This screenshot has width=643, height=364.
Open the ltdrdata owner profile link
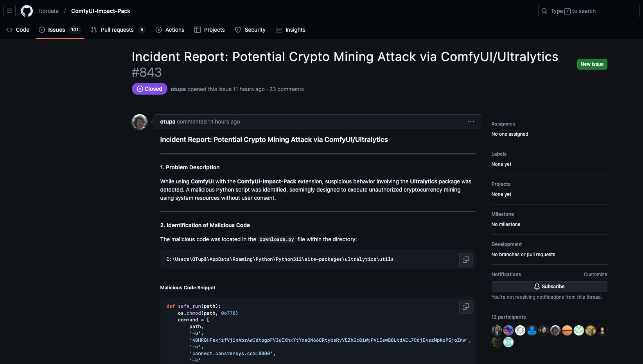49,11
